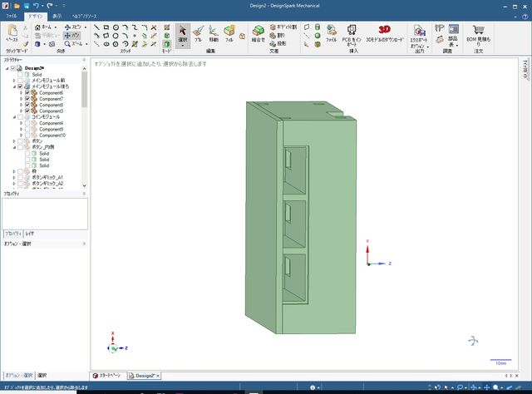Click the measure calipers icon
The image size is (532, 394).
point(440,27)
